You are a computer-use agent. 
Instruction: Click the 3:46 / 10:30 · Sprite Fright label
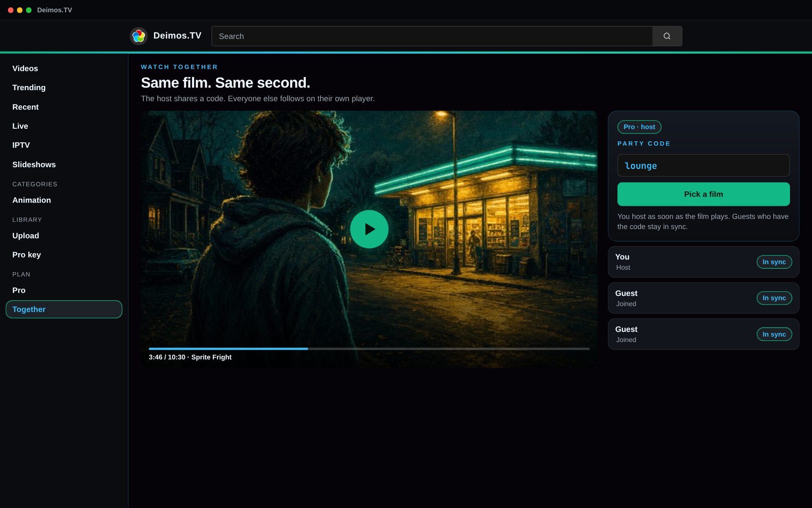pyautogui.click(x=190, y=357)
